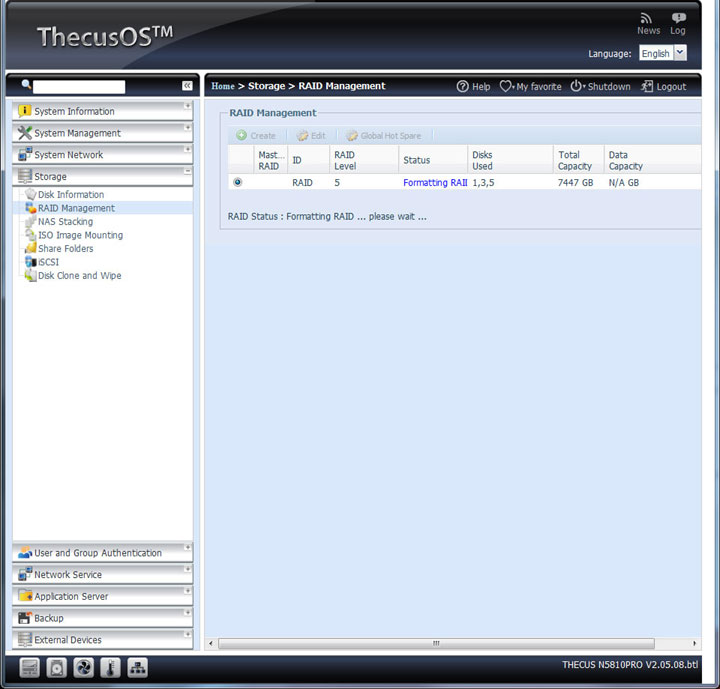Collapse the sidebar with double-arrow icon
This screenshot has height=689, width=720.
click(x=187, y=86)
